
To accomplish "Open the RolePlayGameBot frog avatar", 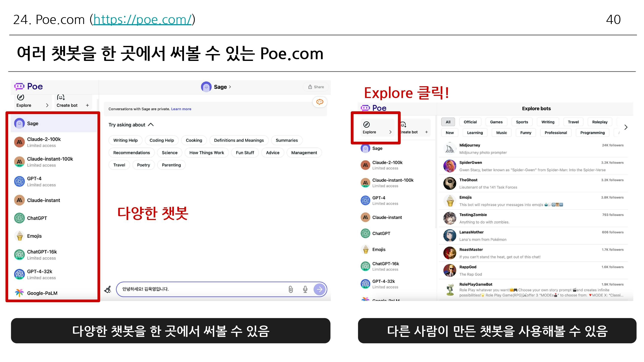I will pyautogui.click(x=450, y=290).
